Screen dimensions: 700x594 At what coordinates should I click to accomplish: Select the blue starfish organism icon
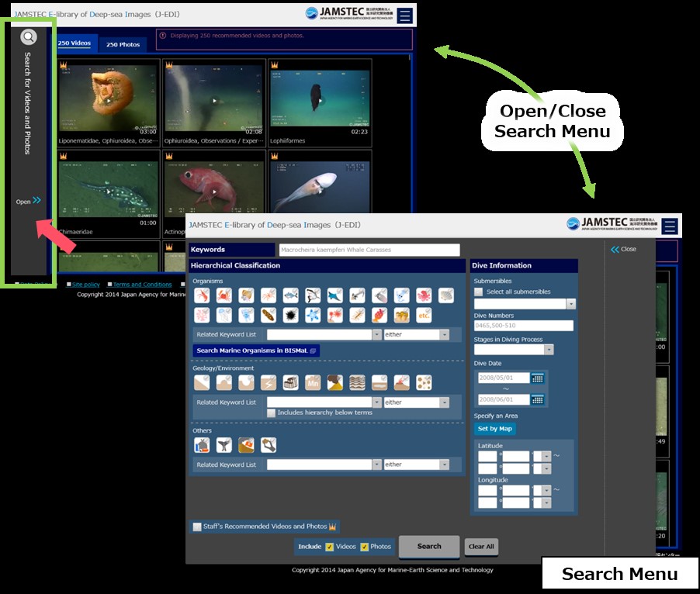pos(313,316)
